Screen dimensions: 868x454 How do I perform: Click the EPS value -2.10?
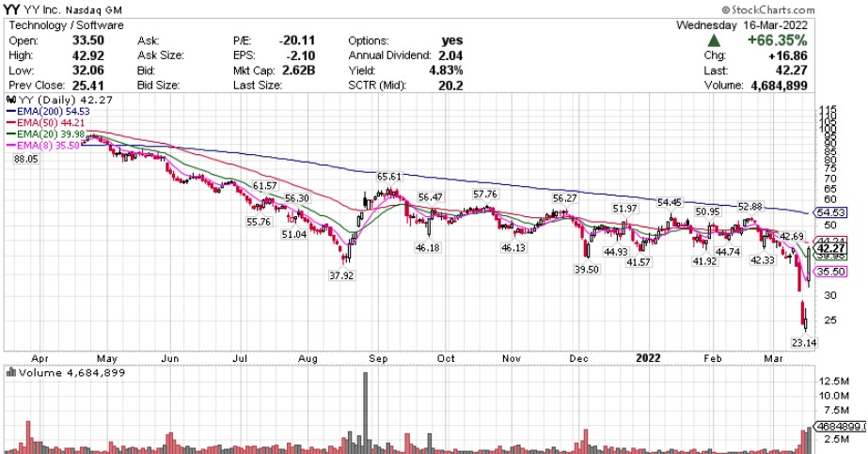[x=302, y=55]
